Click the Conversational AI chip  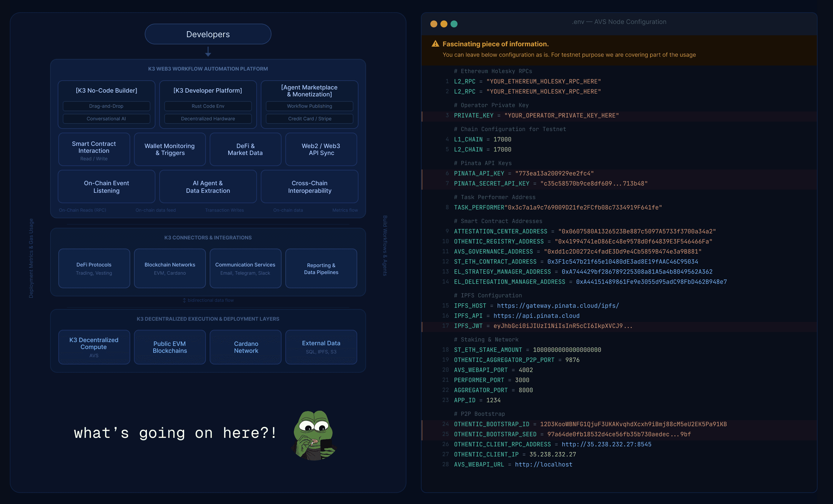coord(107,118)
